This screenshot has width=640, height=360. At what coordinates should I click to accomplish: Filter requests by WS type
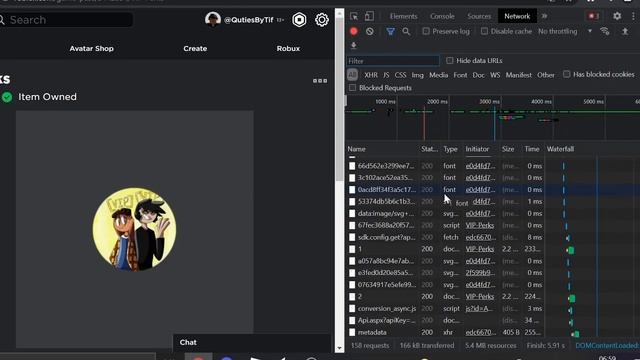point(495,75)
